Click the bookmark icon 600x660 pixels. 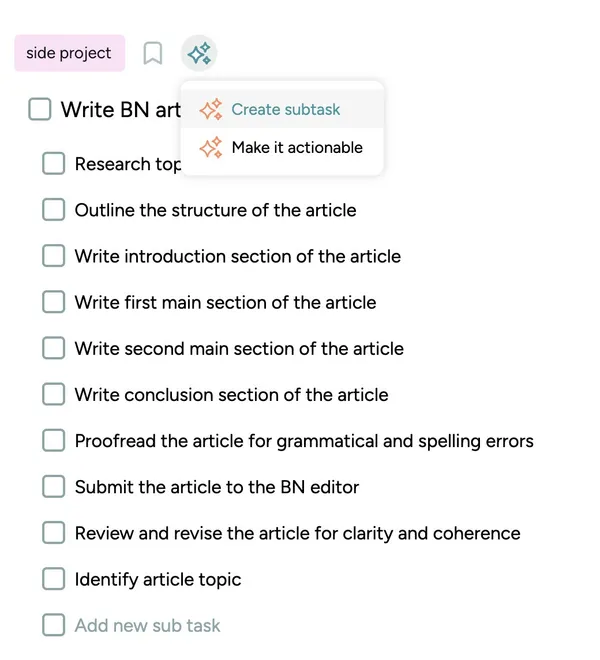click(152, 53)
